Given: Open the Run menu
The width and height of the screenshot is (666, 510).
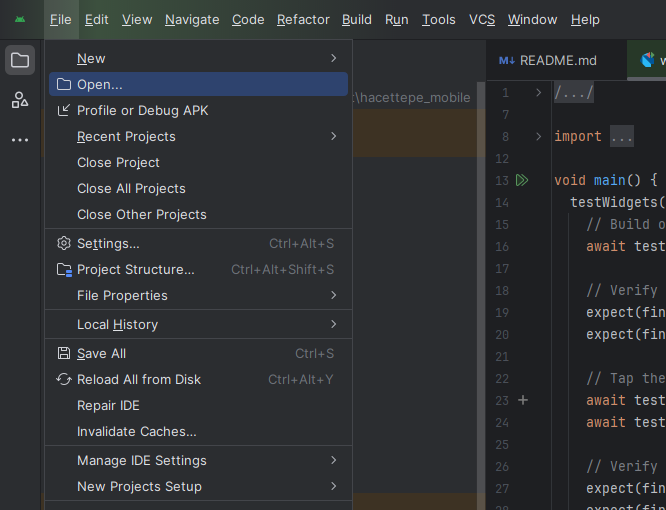Looking at the screenshot, I should [397, 20].
